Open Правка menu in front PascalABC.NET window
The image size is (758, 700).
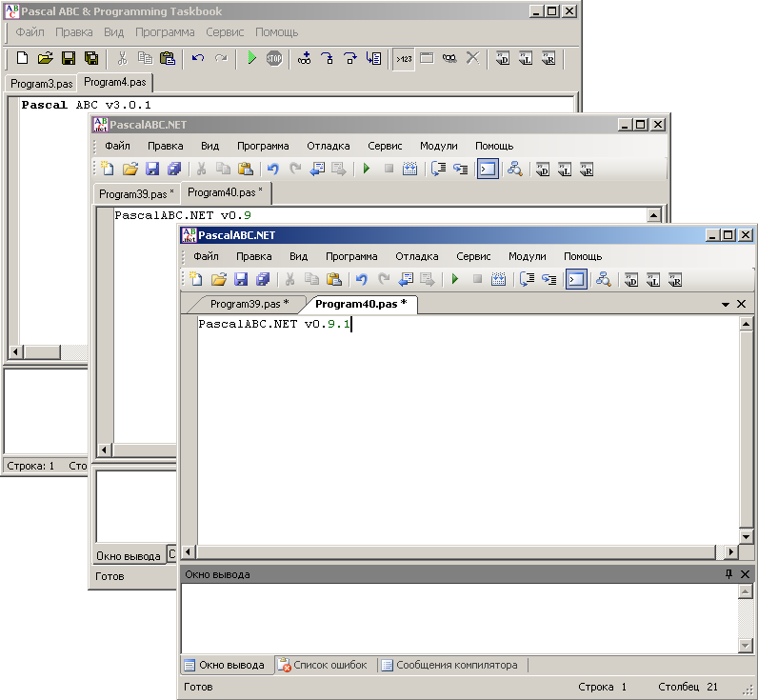coord(254,256)
